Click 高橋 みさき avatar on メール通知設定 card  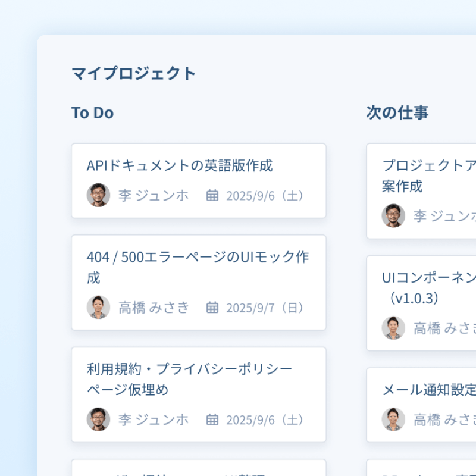tap(393, 419)
